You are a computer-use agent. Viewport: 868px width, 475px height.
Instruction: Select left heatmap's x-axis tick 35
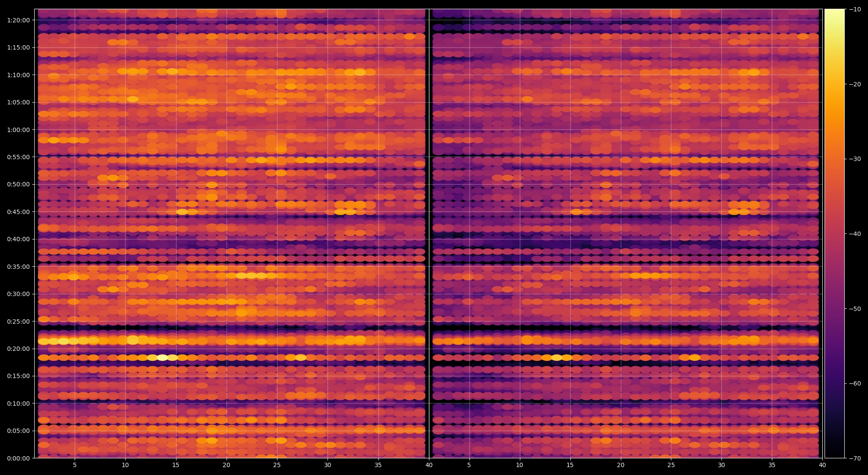click(x=378, y=465)
